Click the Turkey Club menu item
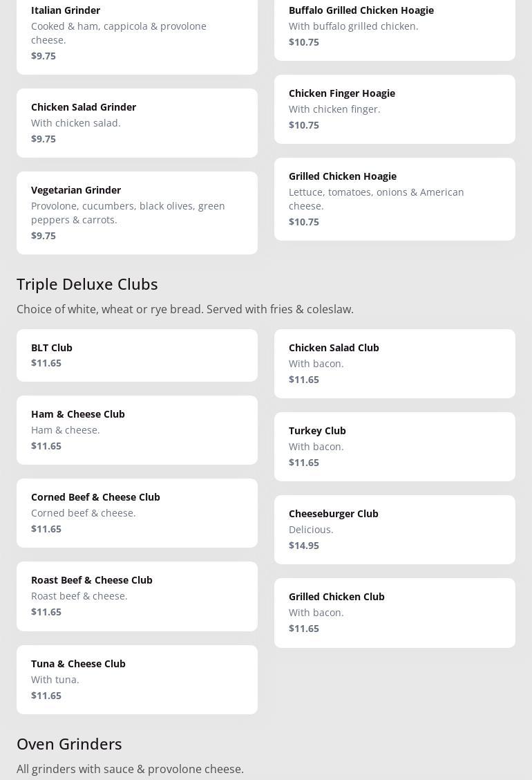The height and width of the screenshot is (780, 532). click(x=395, y=446)
